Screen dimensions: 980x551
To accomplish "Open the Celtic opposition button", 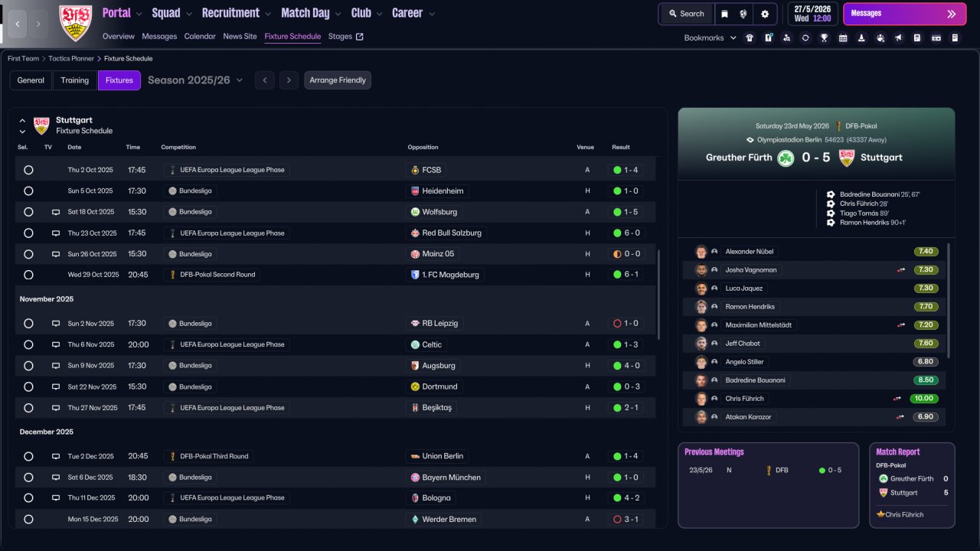I will point(427,345).
